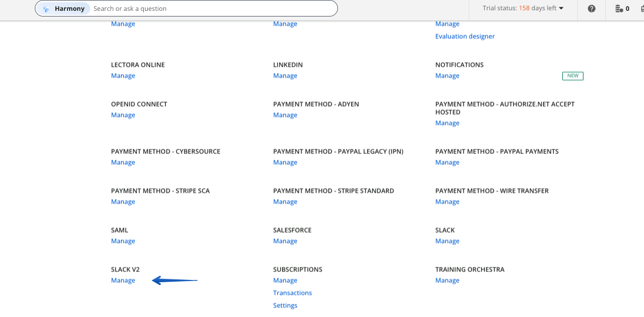Click the NEW badge beside Notifications
The height and width of the screenshot is (317, 644).
pyautogui.click(x=573, y=76)
